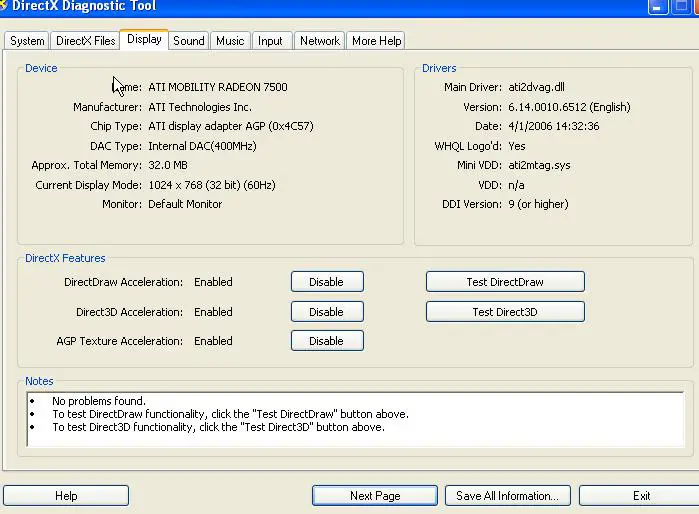This screenshot has height=514, width=699.
Task: Select the Display tab
Action: (144, 40)
